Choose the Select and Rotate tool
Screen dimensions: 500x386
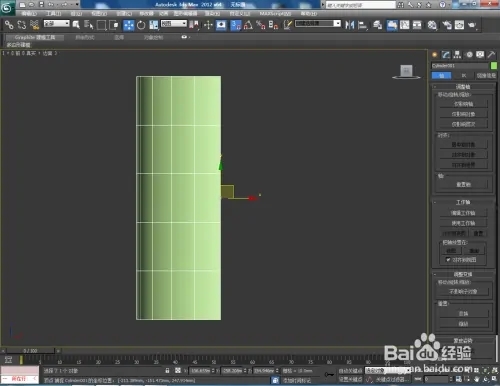click(x=141, y=25)
